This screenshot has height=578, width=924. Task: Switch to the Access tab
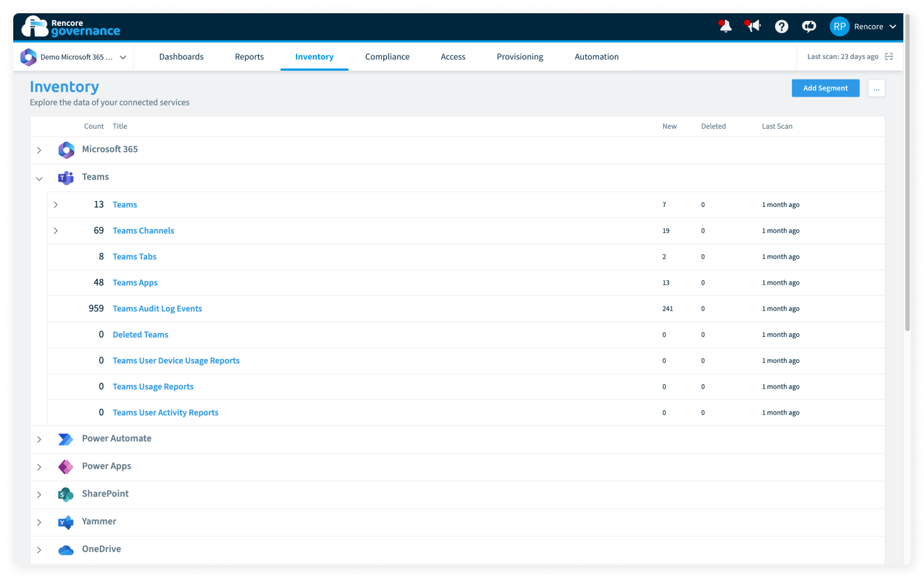coord(453,57)
